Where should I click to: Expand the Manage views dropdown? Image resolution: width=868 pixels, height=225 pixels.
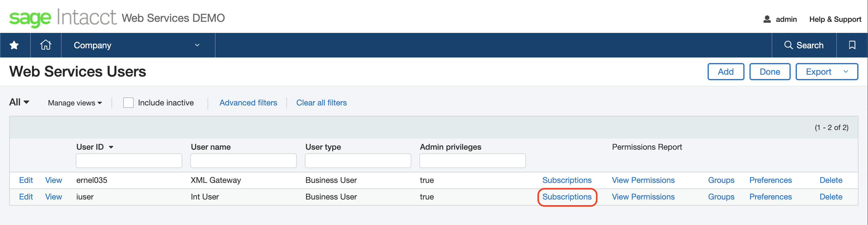click(75, 103)
